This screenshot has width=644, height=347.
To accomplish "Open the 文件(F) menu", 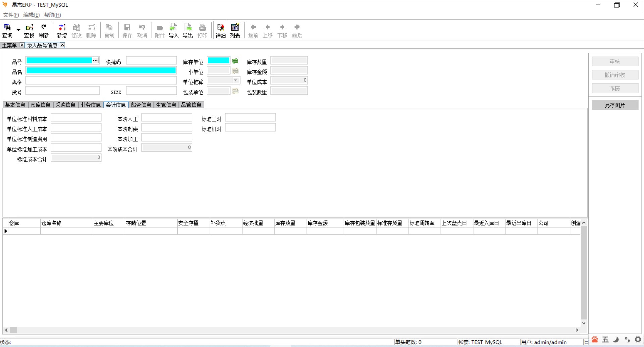I will pos(11,15).
